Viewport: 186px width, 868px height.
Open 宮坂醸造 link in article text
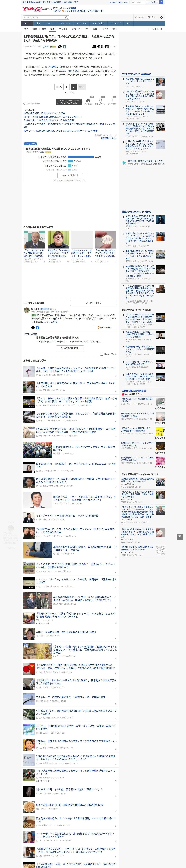click(x=54, y=67)
